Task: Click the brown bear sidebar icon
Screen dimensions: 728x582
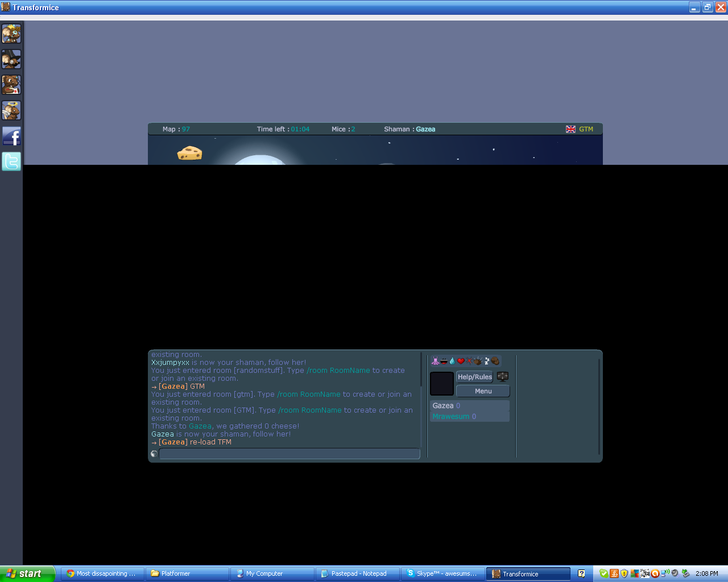Action: [11, 85]
